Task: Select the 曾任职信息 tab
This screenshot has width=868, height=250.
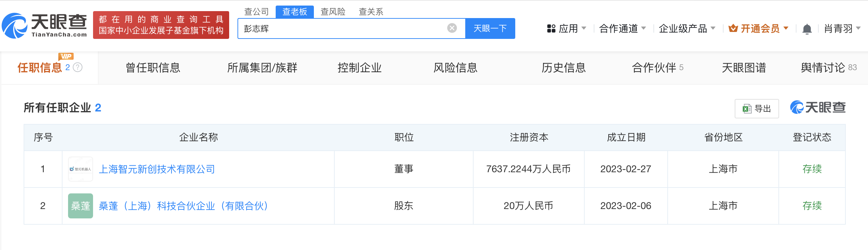Action: (x=153, y=68)
